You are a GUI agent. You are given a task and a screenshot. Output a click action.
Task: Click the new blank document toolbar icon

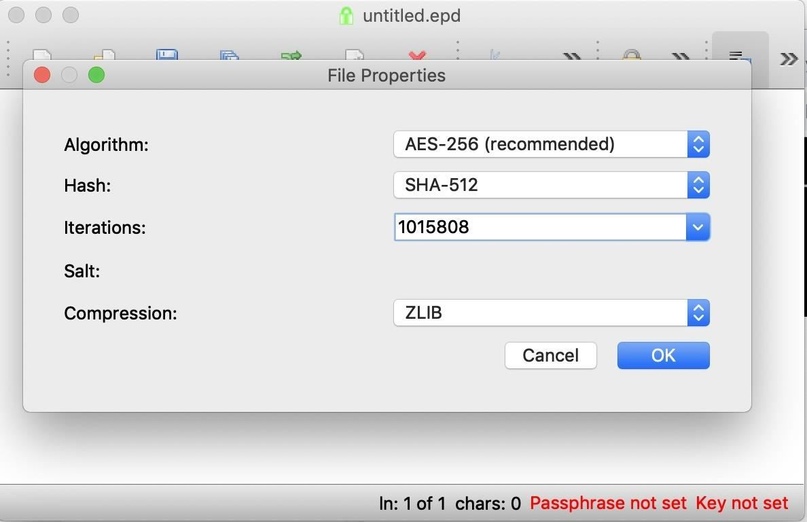coord(42,55)
